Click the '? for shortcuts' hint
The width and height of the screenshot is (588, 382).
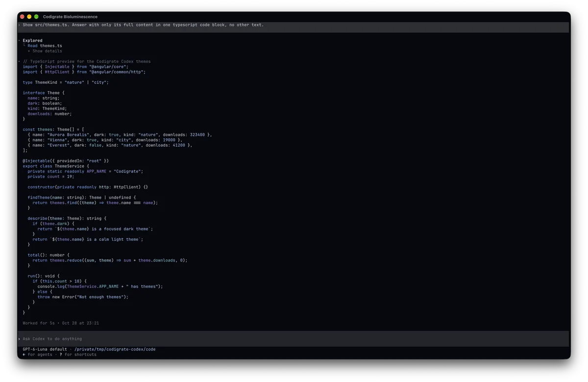(78, 355)
